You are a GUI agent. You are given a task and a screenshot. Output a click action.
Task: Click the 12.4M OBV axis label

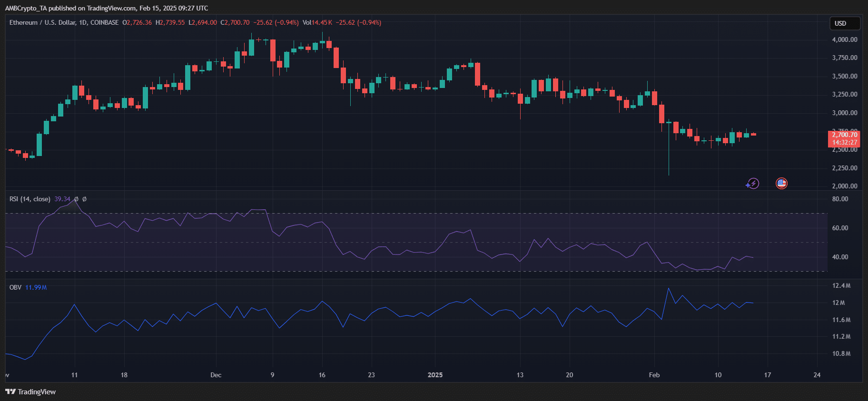point(841,285)
